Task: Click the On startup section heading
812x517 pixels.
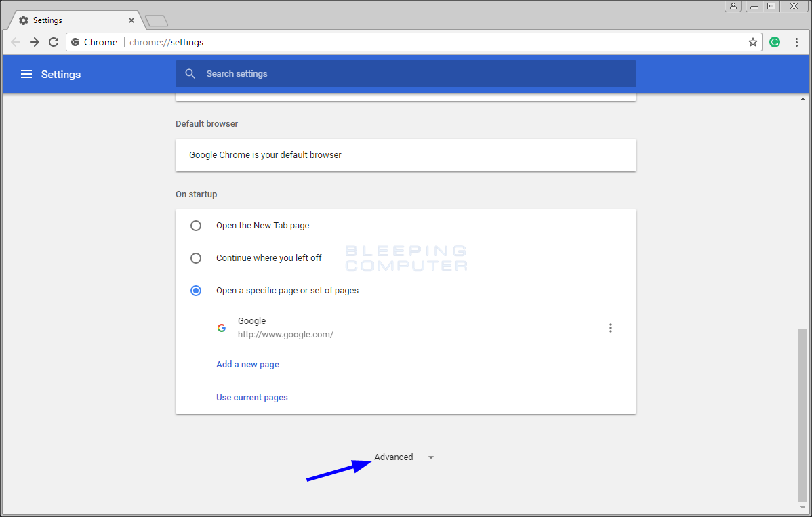Action: (197, 194)
